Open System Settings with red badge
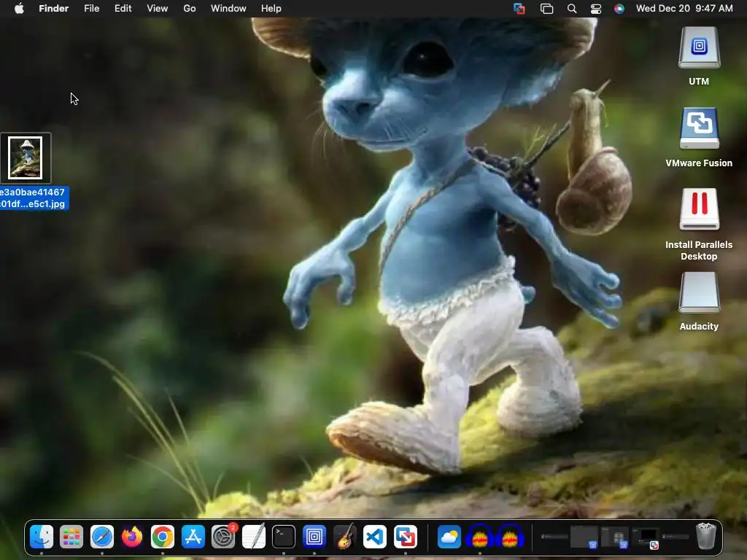The image size is (747, 560). (223, 537)
